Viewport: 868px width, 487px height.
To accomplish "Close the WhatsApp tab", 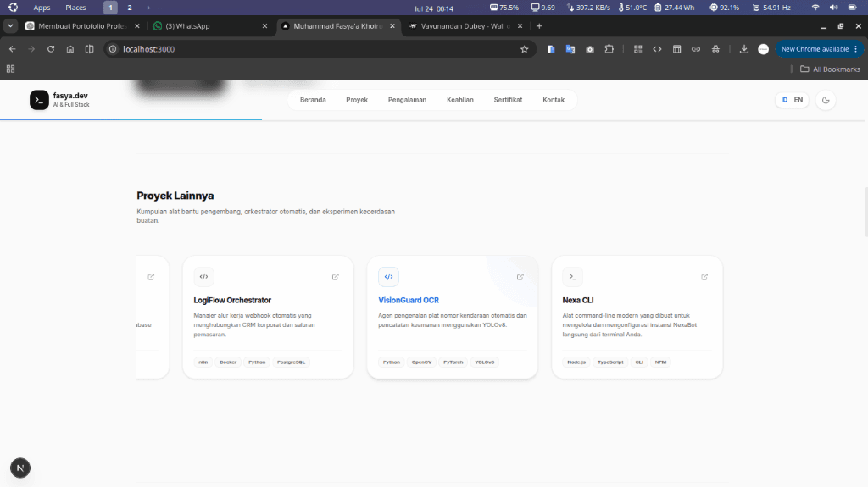I will point(264,26).
